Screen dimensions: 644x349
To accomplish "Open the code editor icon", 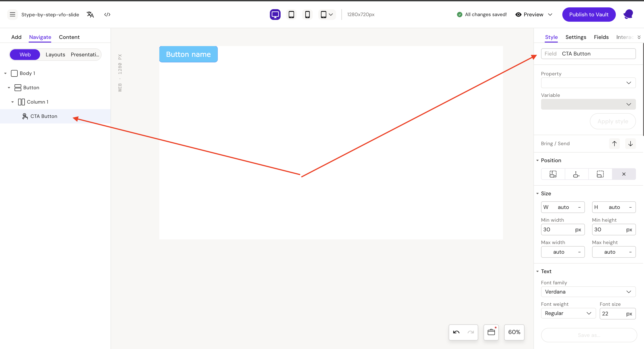I will point(107,15).
